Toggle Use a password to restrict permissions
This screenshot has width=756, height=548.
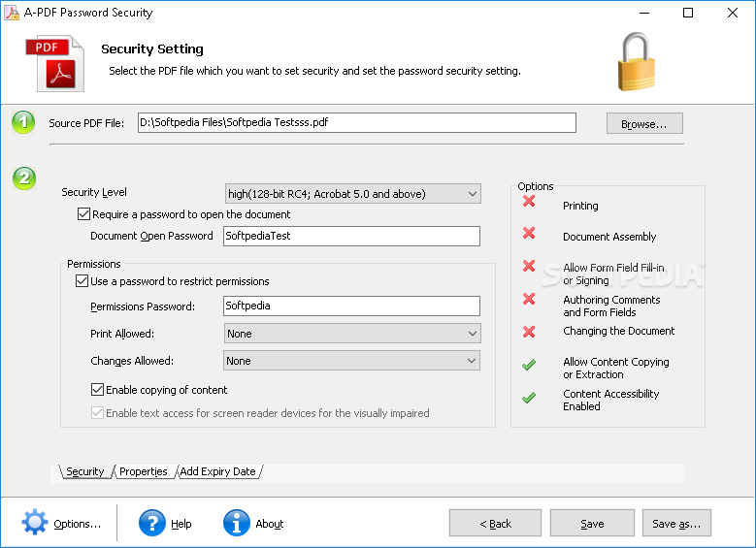point(82,281)
